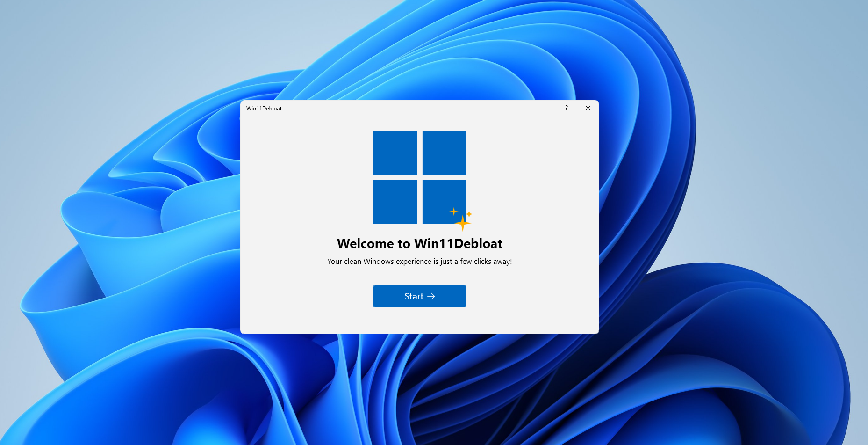
Task: Click the blank space below the Start button
Action: coord(419,321)
